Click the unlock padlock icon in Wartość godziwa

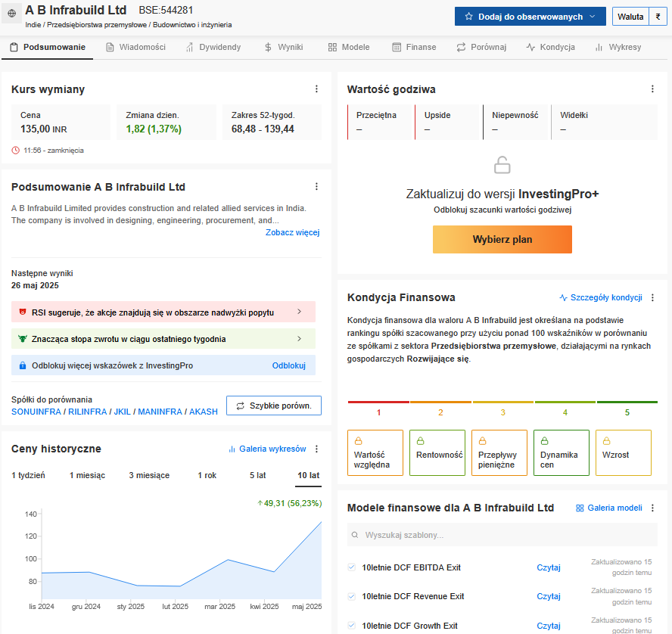(502, 165)
